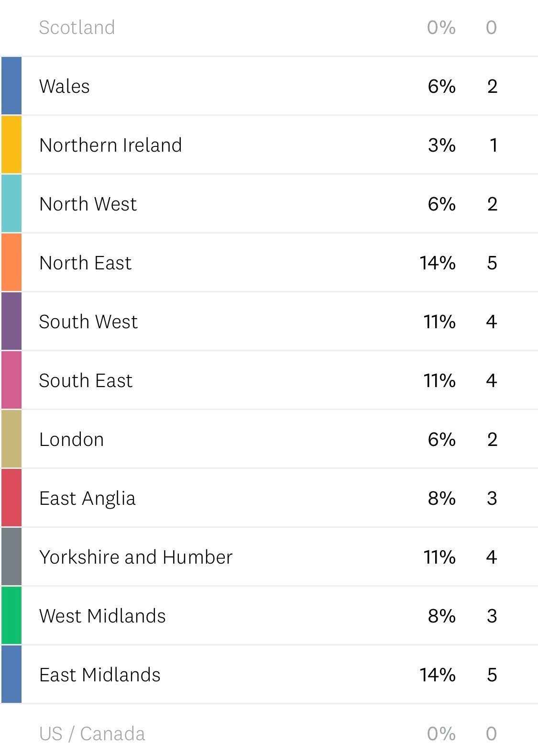This screenshot has width=538, height=756.
Task: Click the gray swatch for Yorkshire and Humber
Action: [x=11, y=557]
